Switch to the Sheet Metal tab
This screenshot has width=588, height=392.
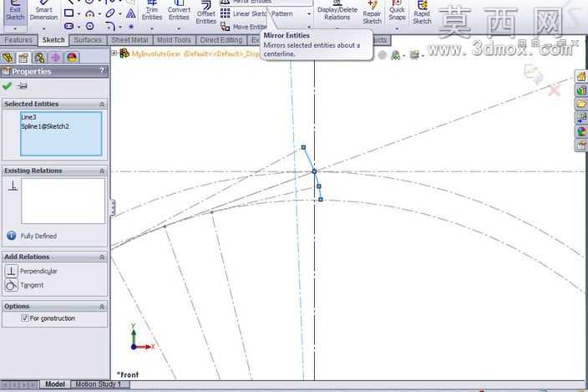point(129,40)
